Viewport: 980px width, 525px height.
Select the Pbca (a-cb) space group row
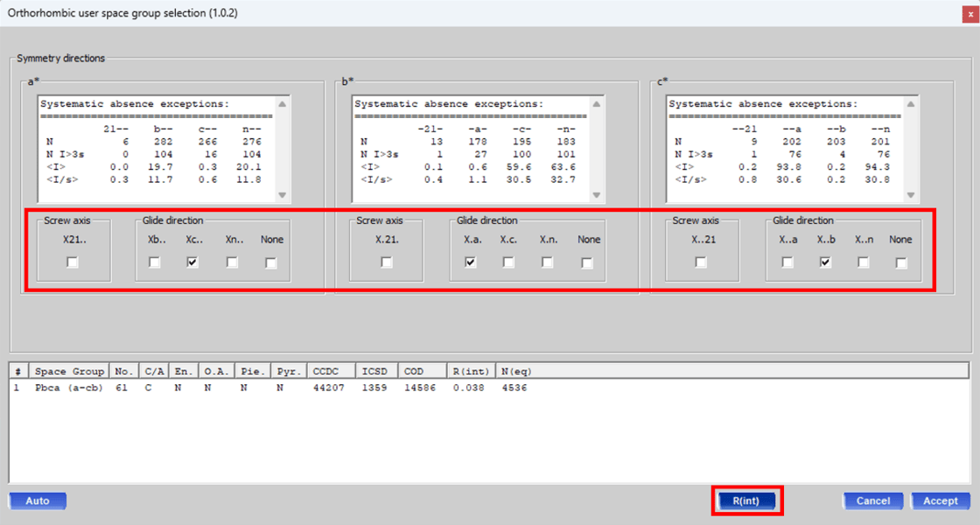coord(70,388)
